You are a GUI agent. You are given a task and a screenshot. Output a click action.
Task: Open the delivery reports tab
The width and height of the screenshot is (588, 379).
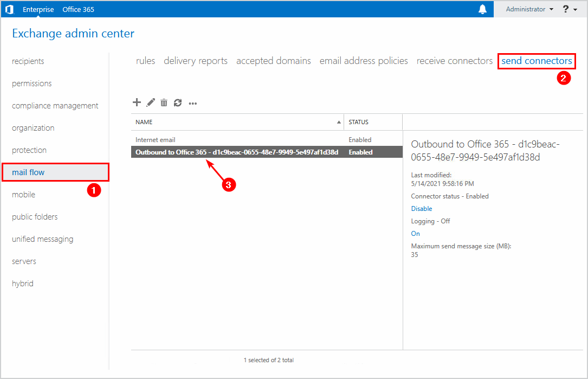click(x=196, y=61)
